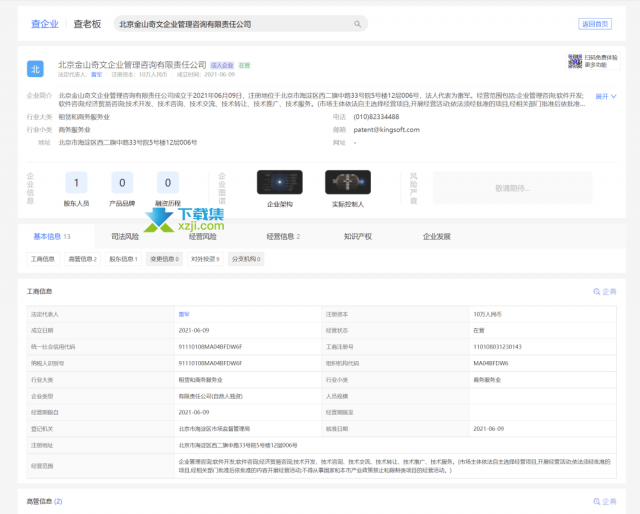Click the 高管信息 (2) section heading
640x514 pixels.
(44, 501)
